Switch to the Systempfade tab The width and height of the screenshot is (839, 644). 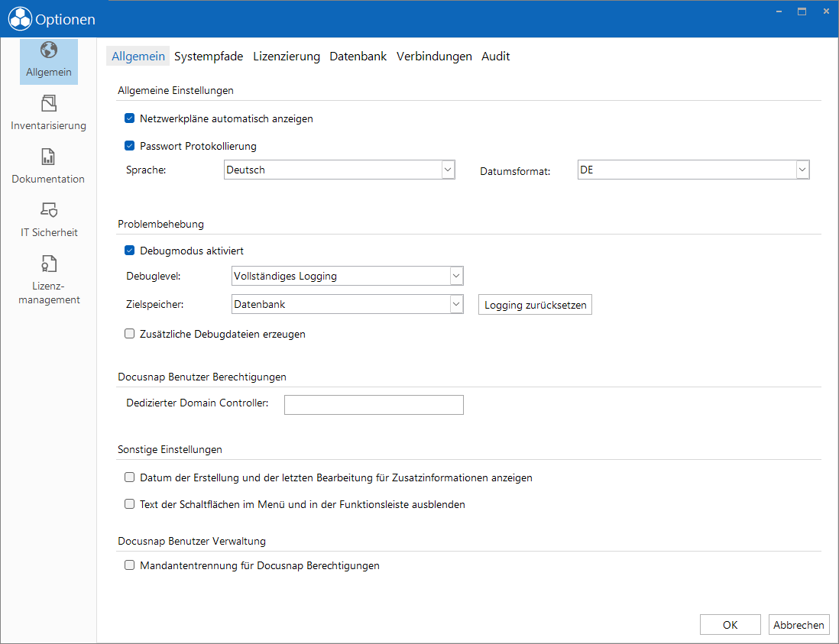point(209,57)
